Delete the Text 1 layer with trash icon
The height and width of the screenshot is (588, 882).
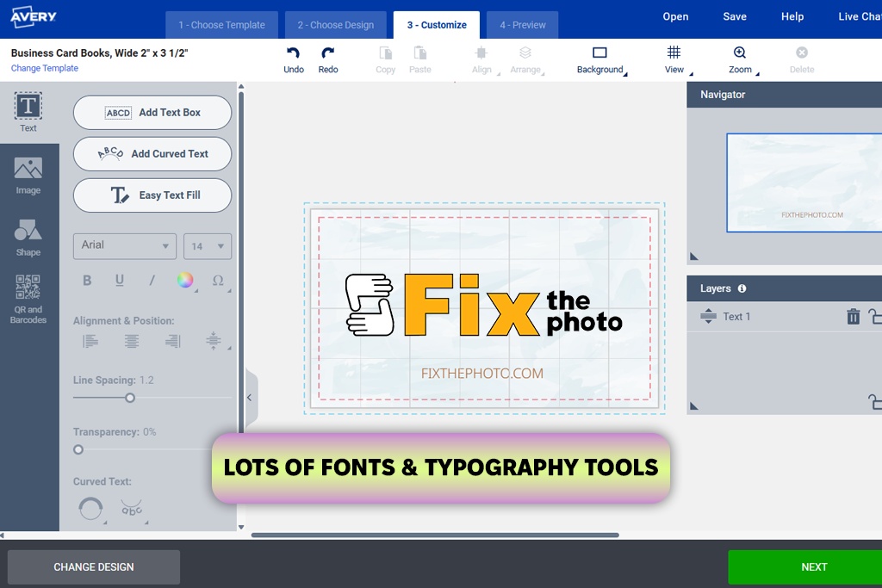tap(853, 317)
